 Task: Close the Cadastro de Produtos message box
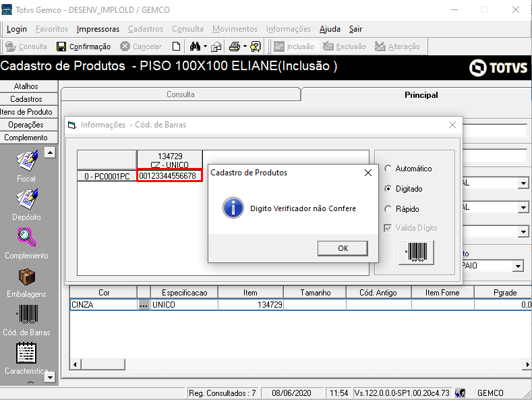(x=367, y=173)
